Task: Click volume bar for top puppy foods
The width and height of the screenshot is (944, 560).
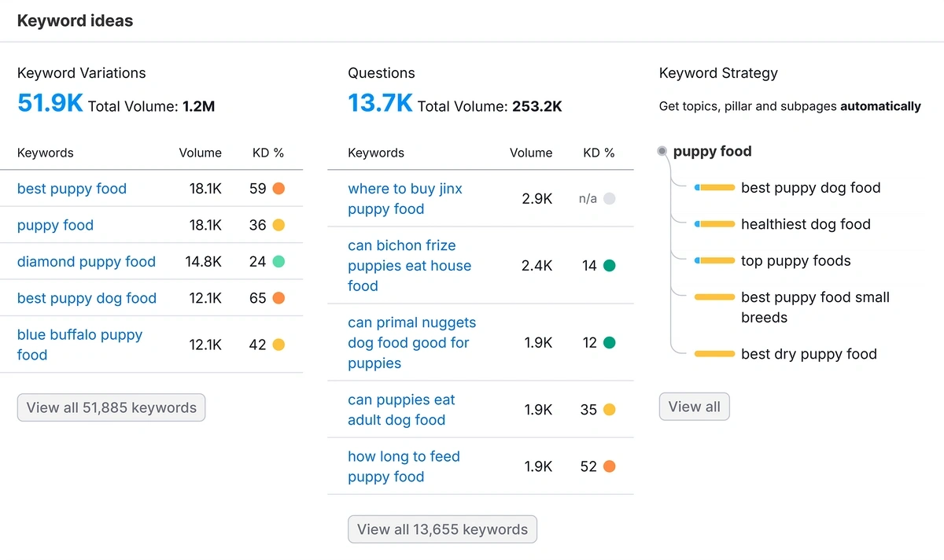Action: pos(714,260)
